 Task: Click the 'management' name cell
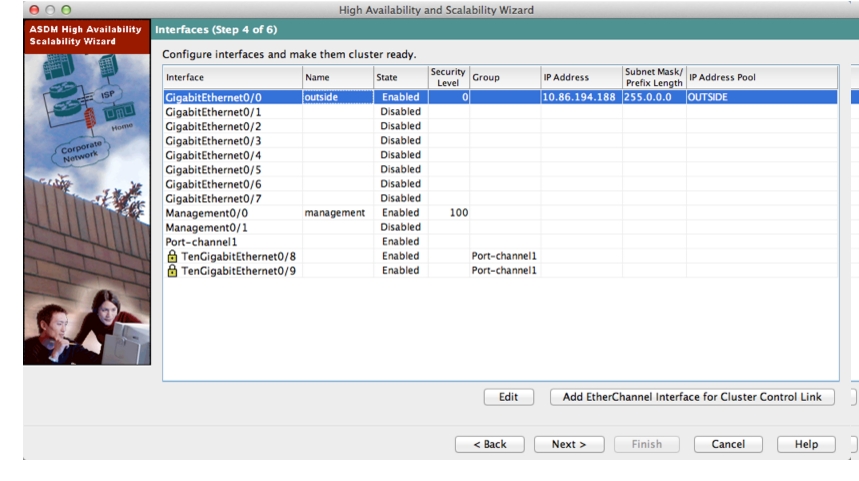click(337, 213)
